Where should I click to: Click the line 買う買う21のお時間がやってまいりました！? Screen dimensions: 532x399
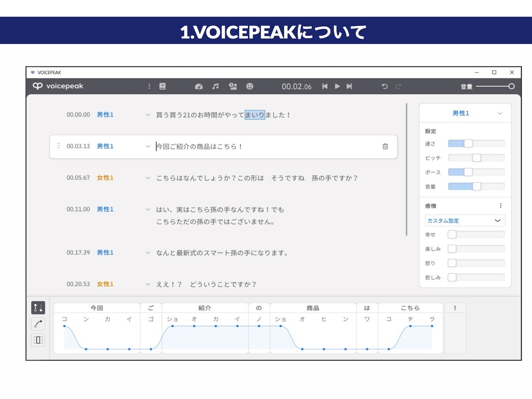click(x=223, y=115)
